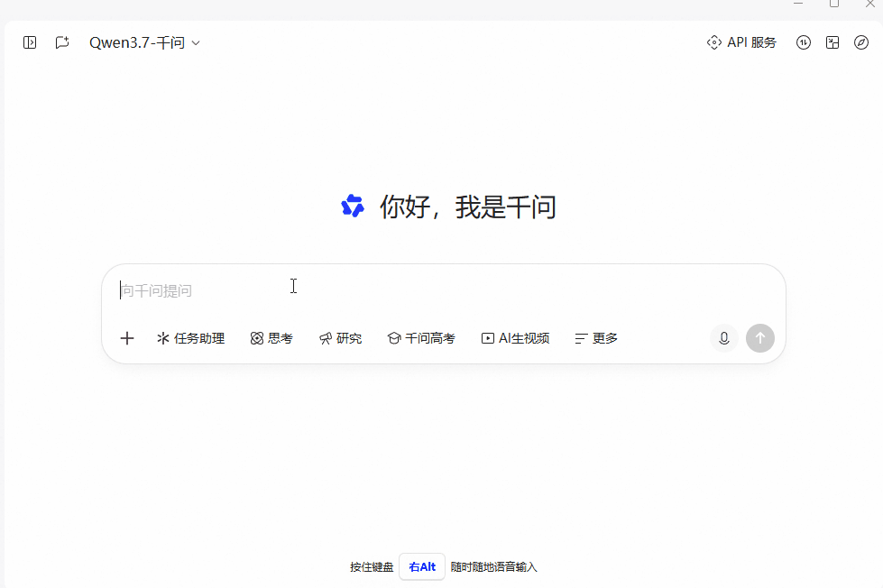Enable 研究 research mode
883x588 pixels.
[x=340, y=338]
